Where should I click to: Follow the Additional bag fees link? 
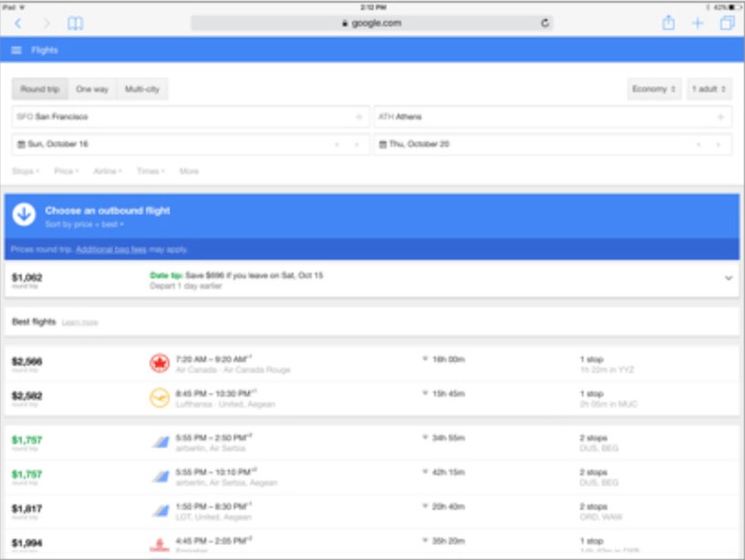point(111,250)
